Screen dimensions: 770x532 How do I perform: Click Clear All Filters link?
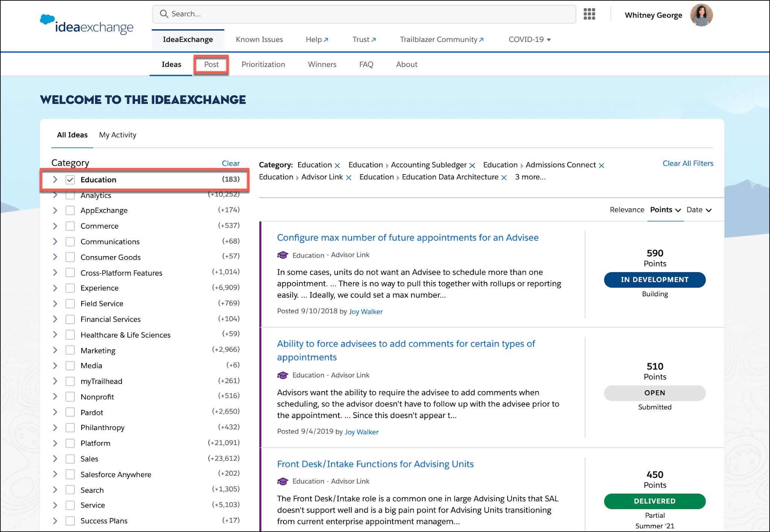[688, 163]
